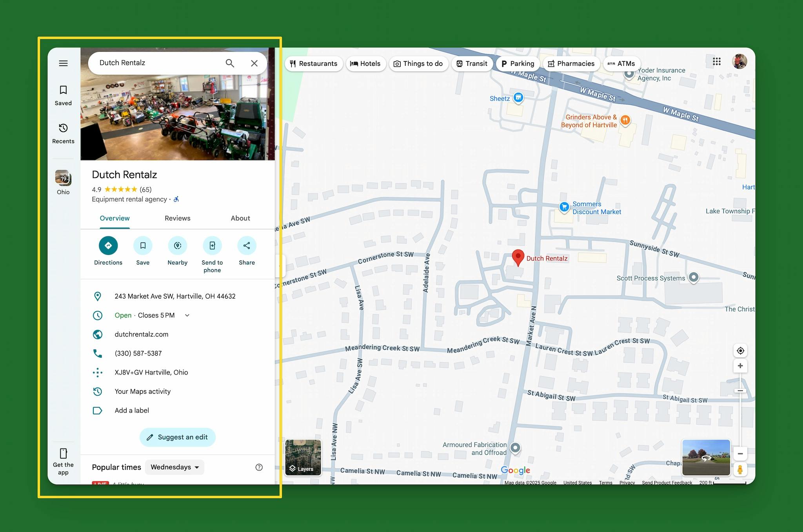Image resolution: width=803 pixels, height=532 pixels.
Task: Click the zoom slider handle
Action: pyautogui.click(x=740, y=391)
